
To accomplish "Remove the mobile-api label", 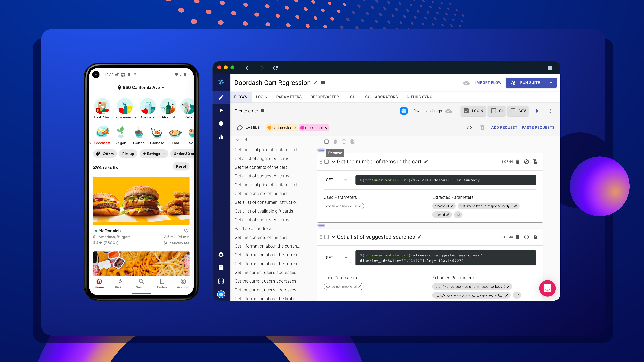I will [x=325, y=128].
